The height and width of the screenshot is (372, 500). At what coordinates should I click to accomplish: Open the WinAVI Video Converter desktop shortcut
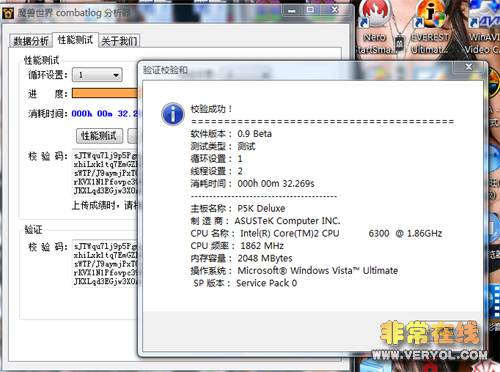[484, 27]
